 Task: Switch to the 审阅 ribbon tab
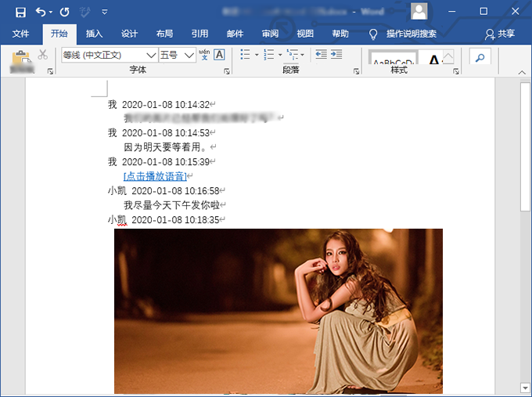(x=270, y=34)
